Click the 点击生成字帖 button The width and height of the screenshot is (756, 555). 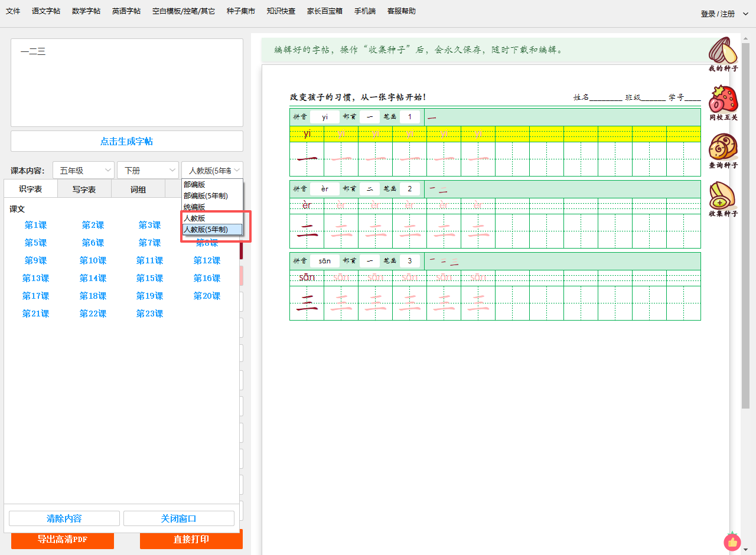[x=126, y=141]
